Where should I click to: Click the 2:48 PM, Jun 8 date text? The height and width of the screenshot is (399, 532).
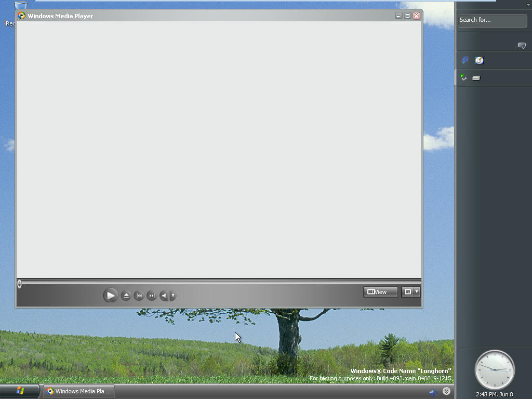[x=495, y=394]
